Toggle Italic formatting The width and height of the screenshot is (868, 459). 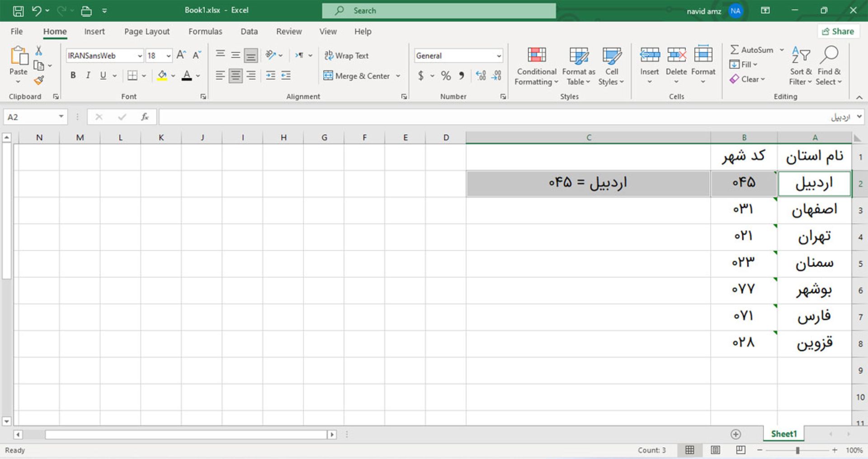[88, 75]
